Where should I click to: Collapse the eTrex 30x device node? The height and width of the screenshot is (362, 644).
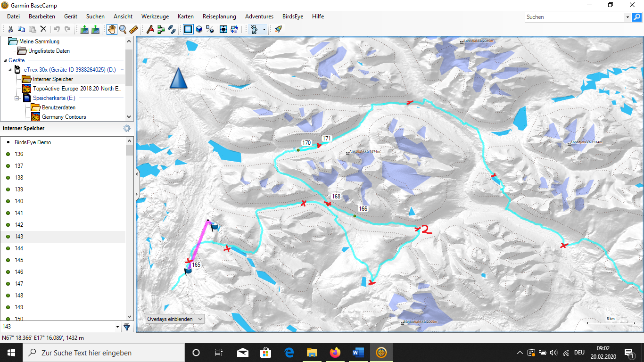click(11, 70)
